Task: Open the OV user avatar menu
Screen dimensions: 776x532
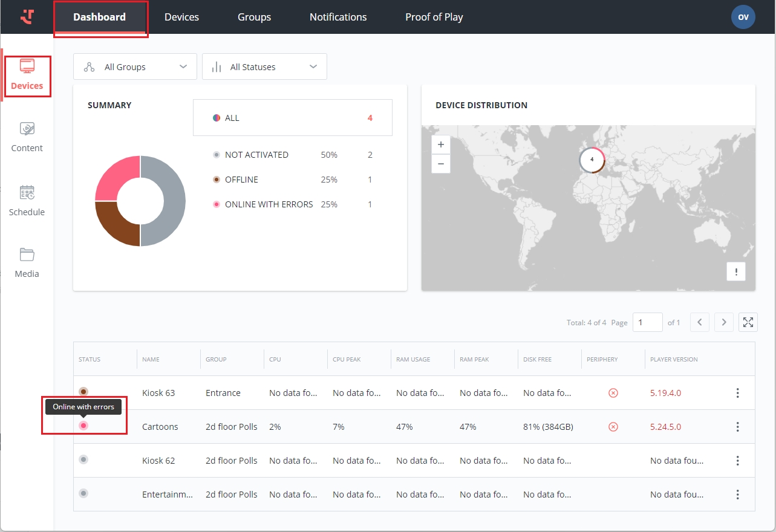Action: coord(743,17)
